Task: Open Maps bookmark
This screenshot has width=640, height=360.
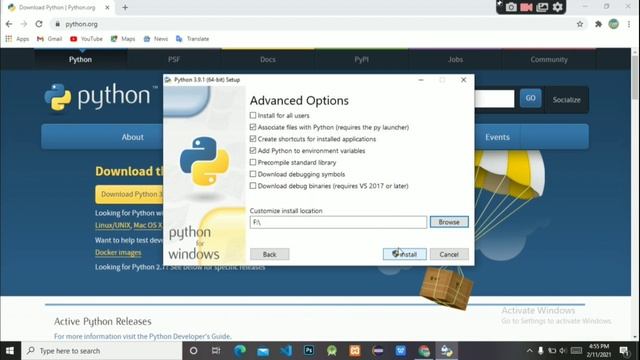Action: tap(123, 39)
